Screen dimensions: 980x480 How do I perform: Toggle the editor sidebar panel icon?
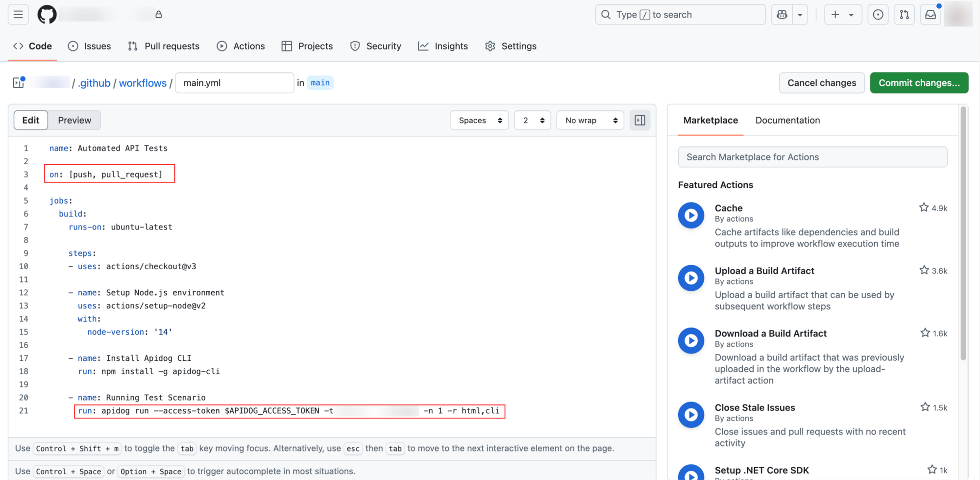click(640, 120)
